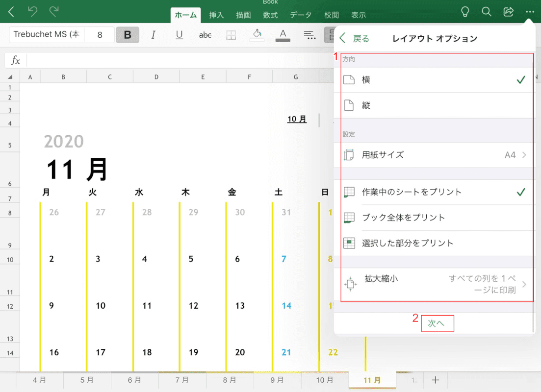Select the active 11 月 sheet tab
Image resolution: width=541 pixels, height=392 pixels.
(372, 380)
